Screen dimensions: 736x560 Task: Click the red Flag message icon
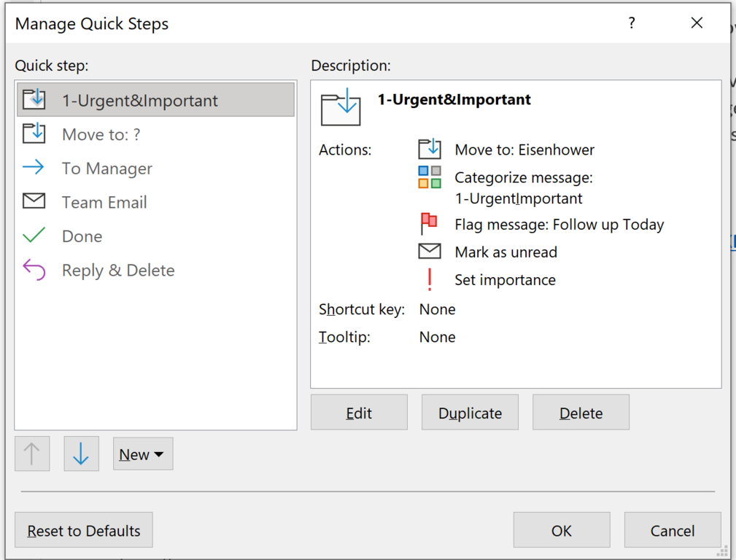[x=429, y=224]
